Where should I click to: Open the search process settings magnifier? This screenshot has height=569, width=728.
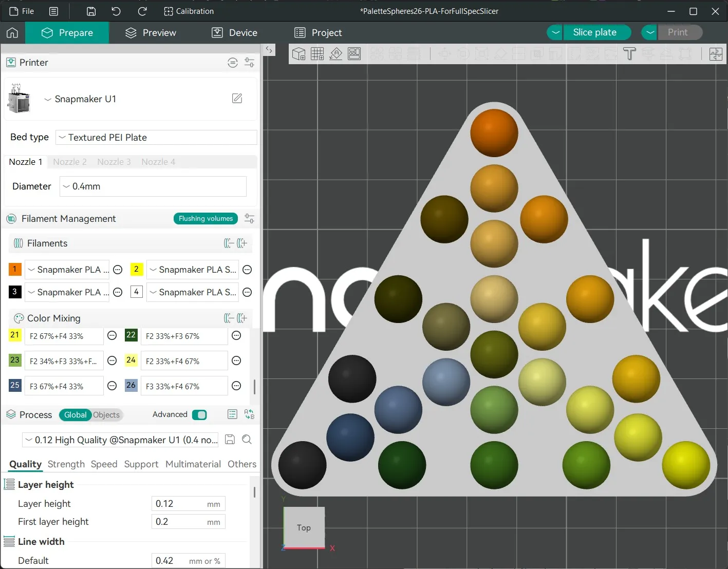point(247,440)
